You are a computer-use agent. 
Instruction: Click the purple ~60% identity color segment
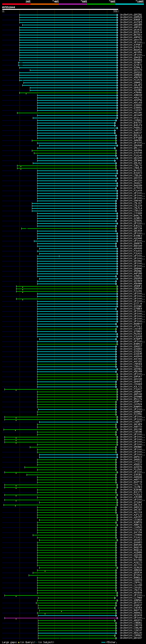[x=73, y=4]
